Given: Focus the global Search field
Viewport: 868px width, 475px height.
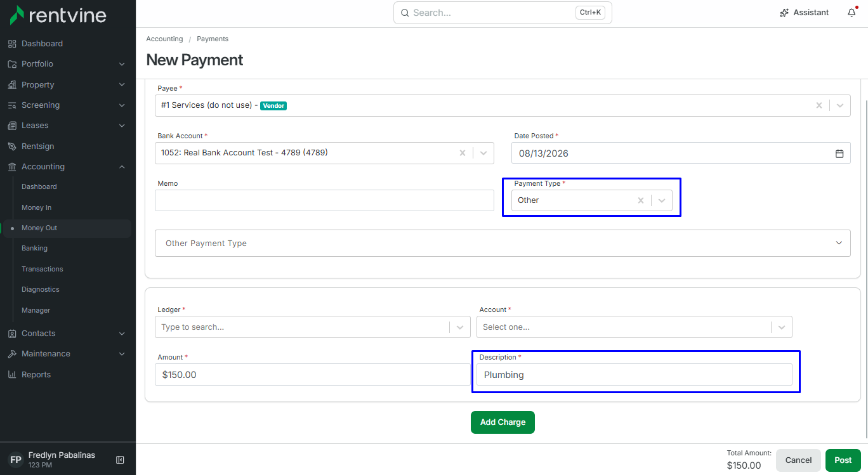Looking at the screenshot, I should tap(503, 13).
